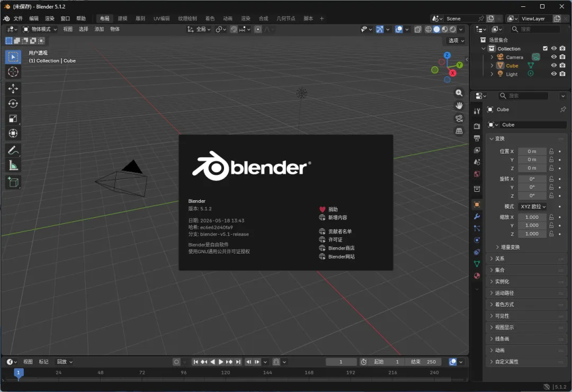Screen dimensions: 572x392
Task: Open the Object Mode dropdown
Action: (40, 29)
